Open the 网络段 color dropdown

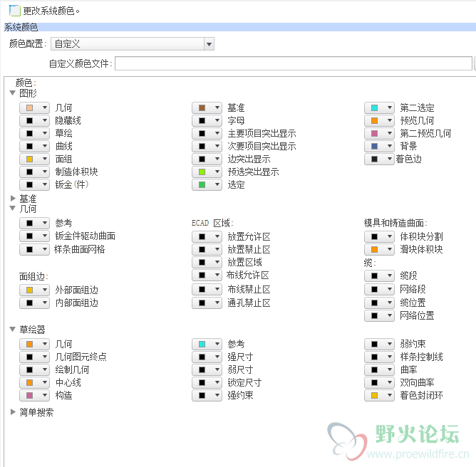click(x=380, y=289)
